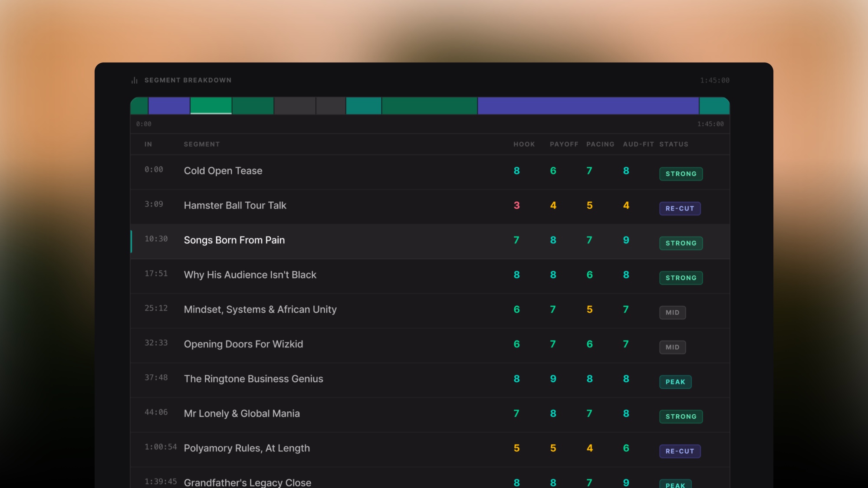The width and height of the screenshot is (868, 488).
Task: Click Payoff score 6 for Cold Open Tease
Action: (x=553, y=170)
